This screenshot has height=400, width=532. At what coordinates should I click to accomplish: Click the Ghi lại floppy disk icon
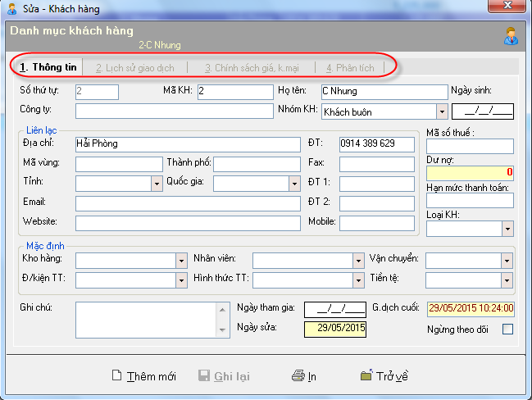(x=204, y=376)
